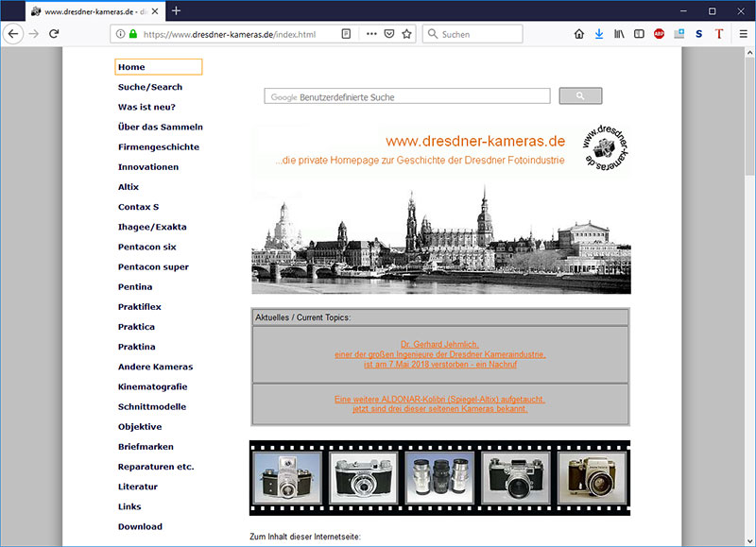Close the dresdner-kameras.de tab

point(155,11)
